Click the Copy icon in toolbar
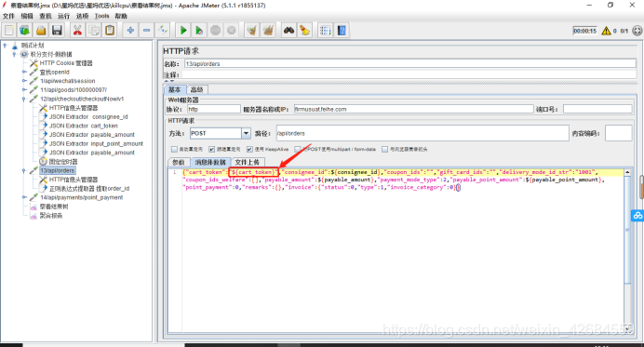 [x=94, y=31]
